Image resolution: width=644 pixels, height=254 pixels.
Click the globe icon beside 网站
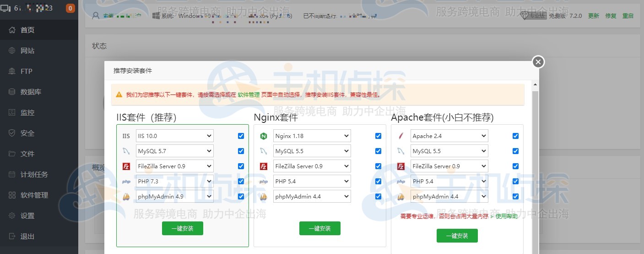[x=12, y=50]
